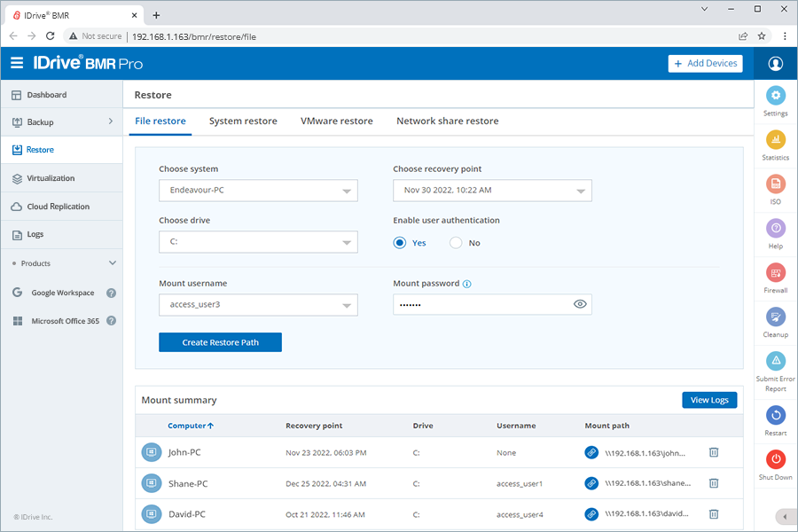Switch to the VMware restore tab
The width and height of the screenshot is (798, 532).
tap(336, 121)
